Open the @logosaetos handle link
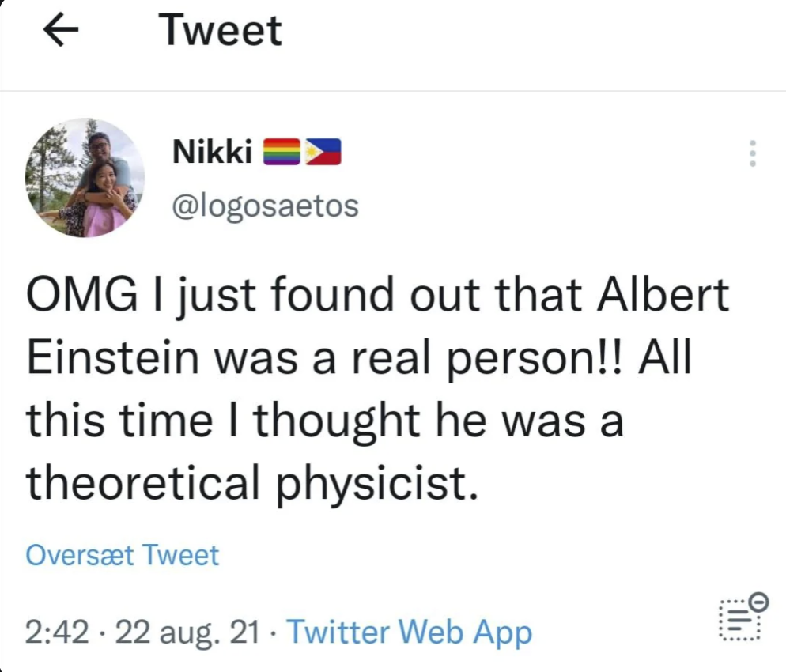The image size is (786, 672). click(x=265, y=205)
